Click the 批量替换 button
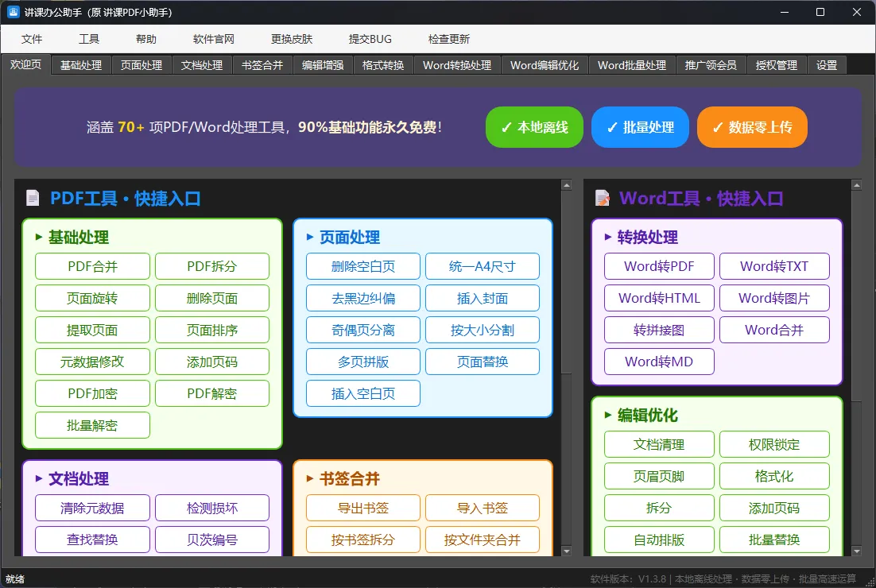Viewport: 876px width, 588px height. pos(774,540)
